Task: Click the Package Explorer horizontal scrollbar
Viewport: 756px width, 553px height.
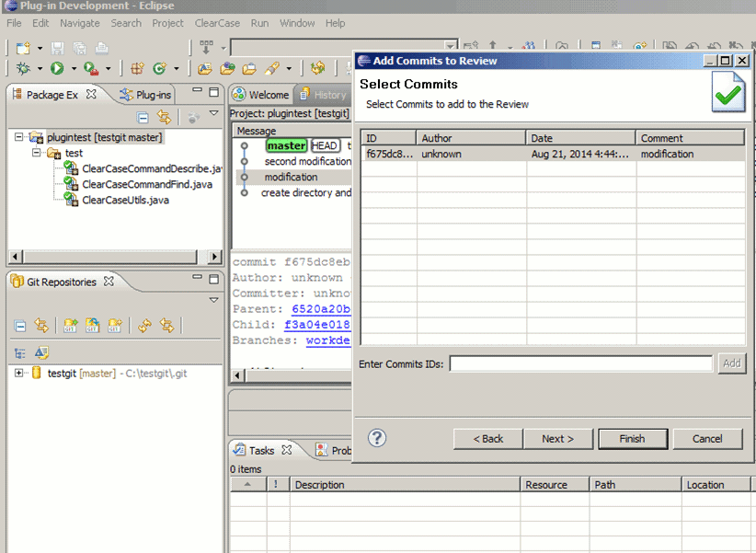Action: tap(110, 257)
